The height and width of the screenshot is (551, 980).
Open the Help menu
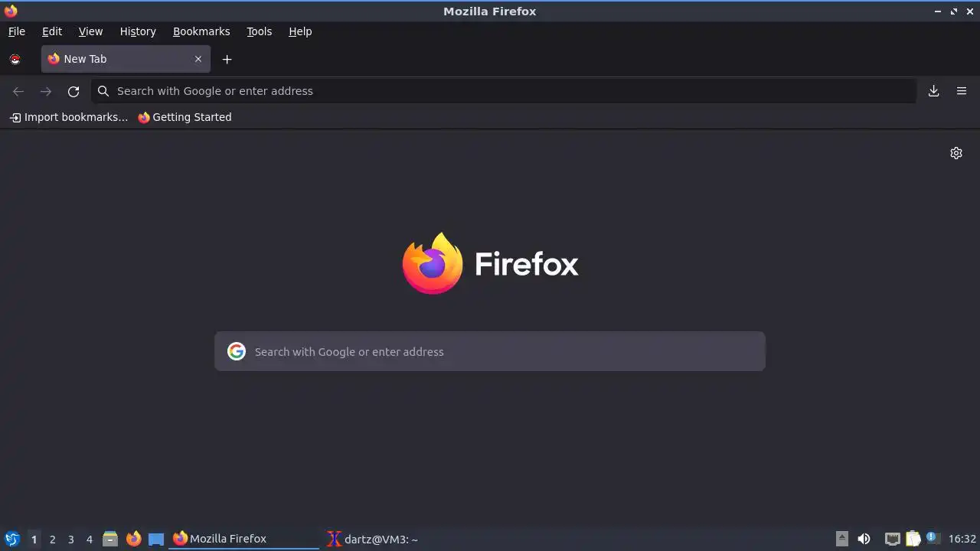click(300, 31)
